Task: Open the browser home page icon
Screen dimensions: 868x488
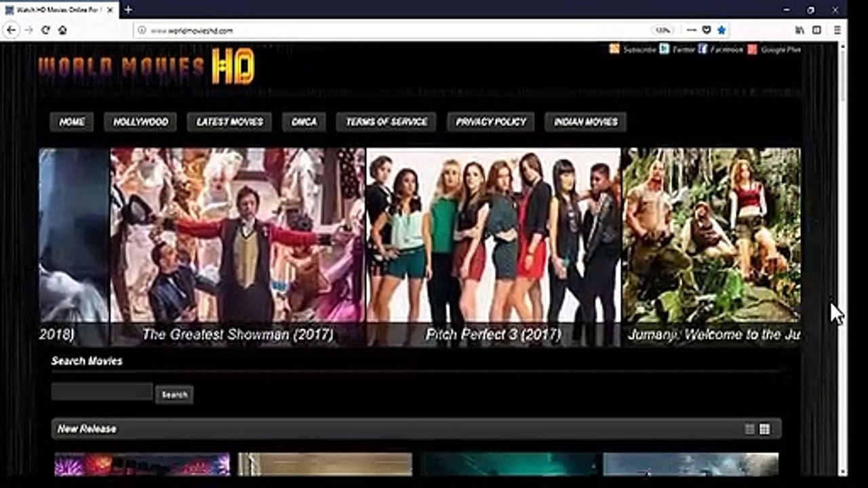Action: (x=62, y=30)
